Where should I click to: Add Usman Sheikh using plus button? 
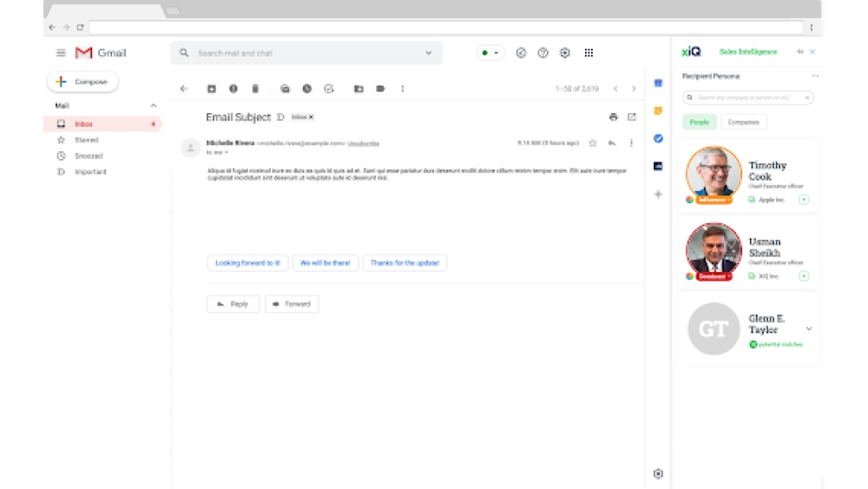tap(804, 276)
